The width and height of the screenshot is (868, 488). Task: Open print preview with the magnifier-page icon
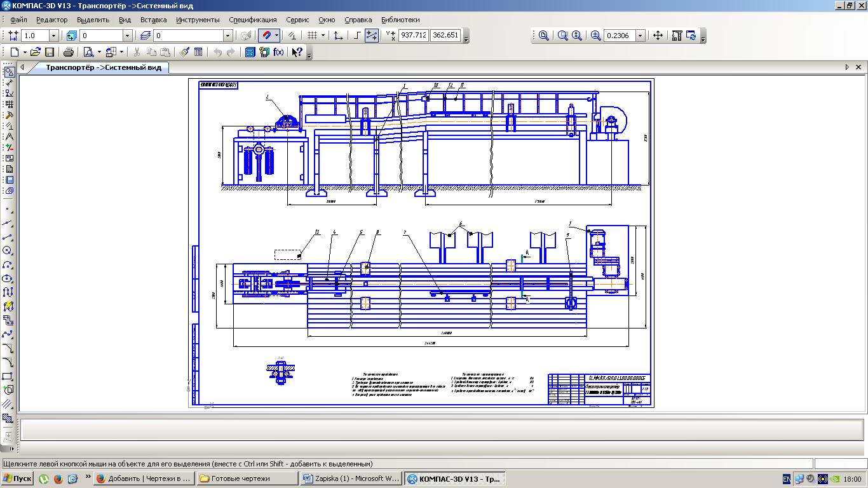point(88,52)
